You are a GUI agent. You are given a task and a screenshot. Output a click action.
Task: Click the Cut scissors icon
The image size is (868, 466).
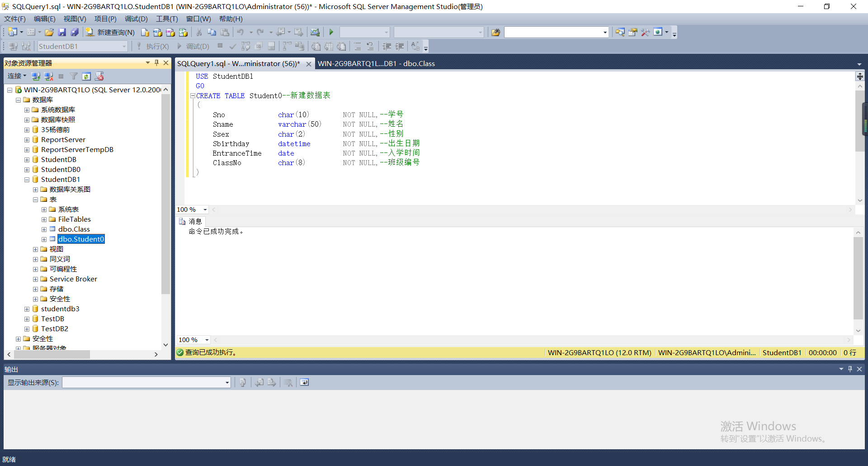199,32
